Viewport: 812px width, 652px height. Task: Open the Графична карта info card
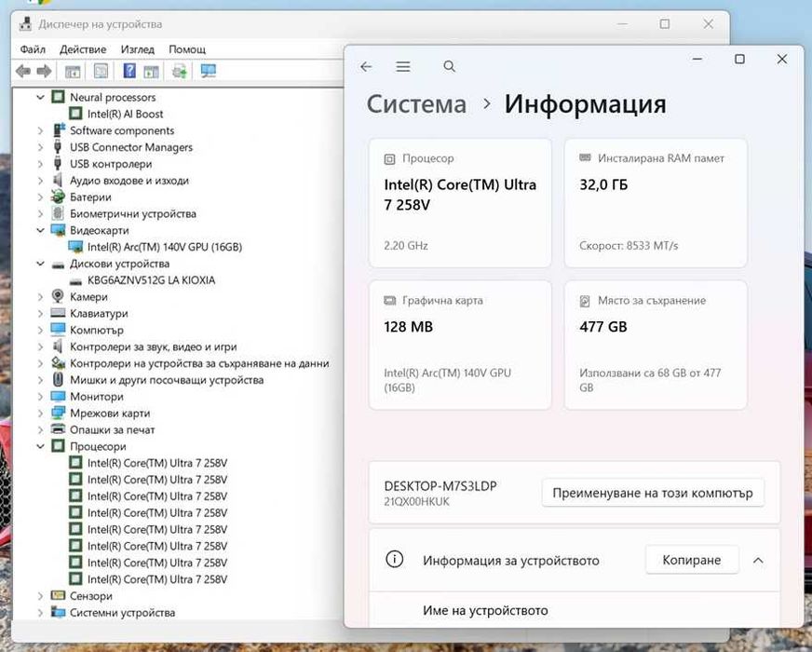click(x=460, y=345)
